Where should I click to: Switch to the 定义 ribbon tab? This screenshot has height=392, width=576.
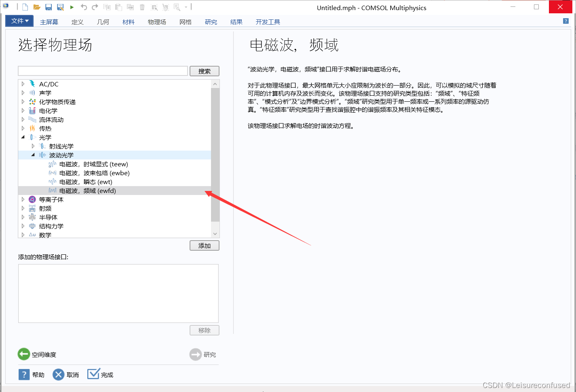77,22
